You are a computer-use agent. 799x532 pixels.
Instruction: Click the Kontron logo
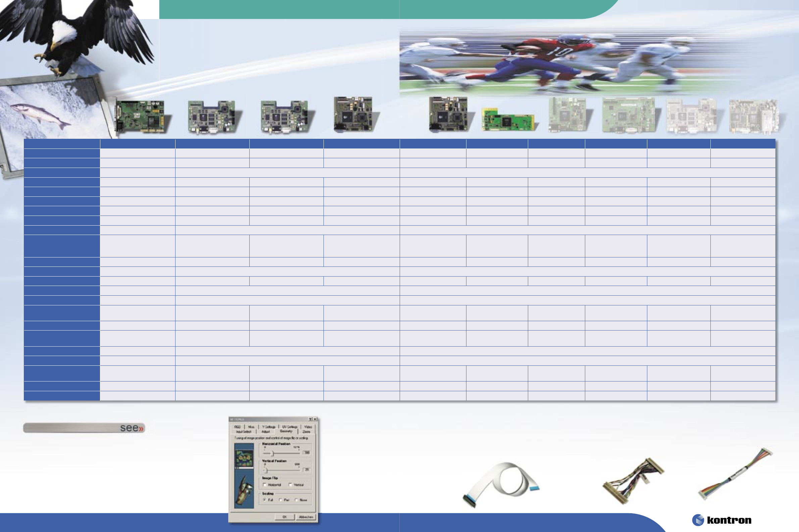tap(721, 520)
